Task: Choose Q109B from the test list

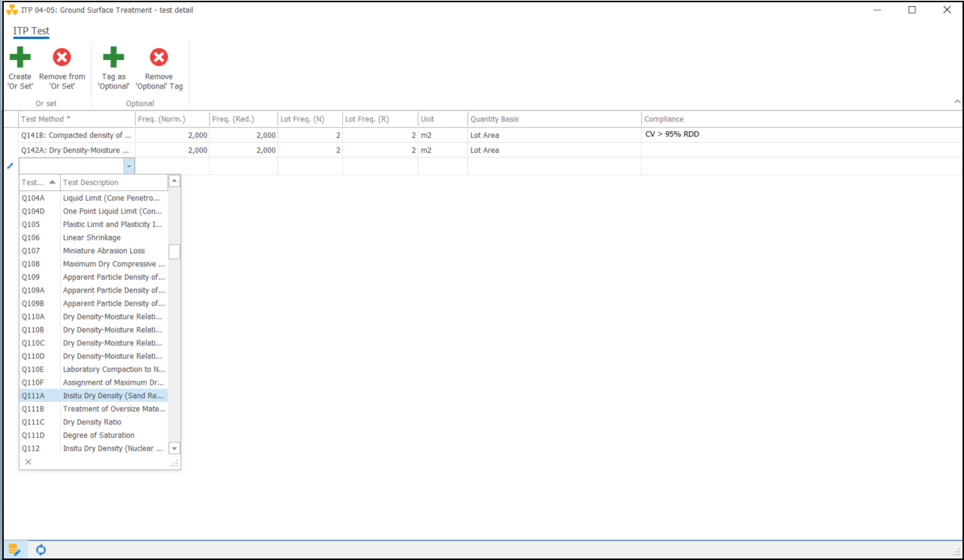Action: (x=94, y=303)
